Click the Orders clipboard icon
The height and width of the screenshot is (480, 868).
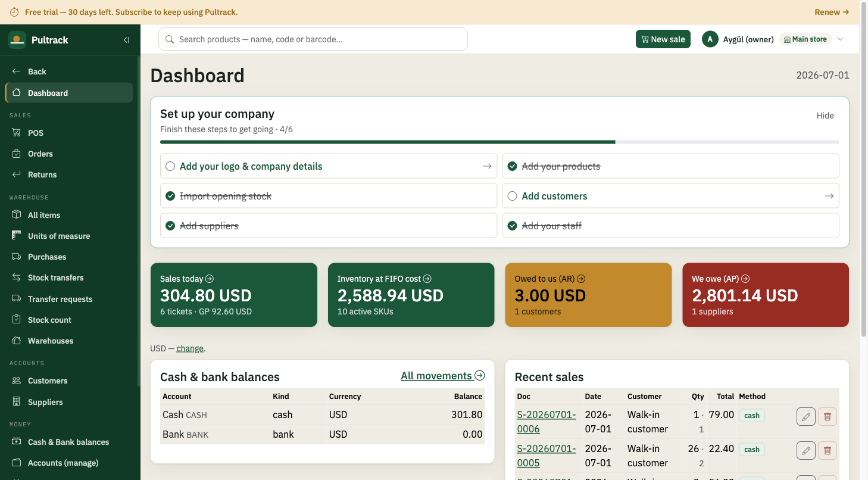click(x=17, y=154)
